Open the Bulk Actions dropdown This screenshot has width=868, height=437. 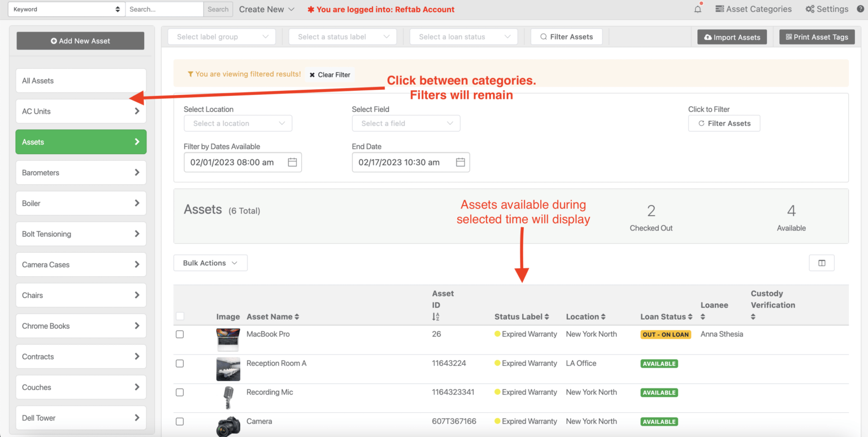[210, 263]
